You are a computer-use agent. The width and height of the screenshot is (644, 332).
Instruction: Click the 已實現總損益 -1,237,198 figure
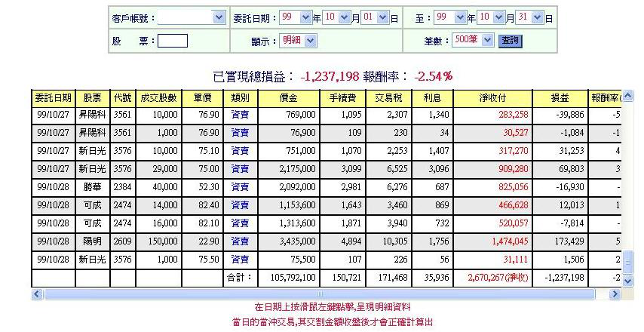(330, 76)
